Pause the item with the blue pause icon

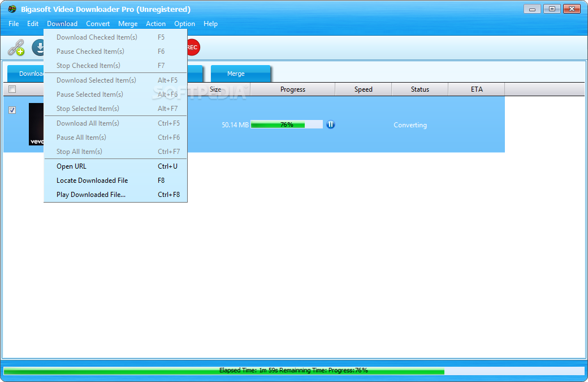(x=330, y=125)
